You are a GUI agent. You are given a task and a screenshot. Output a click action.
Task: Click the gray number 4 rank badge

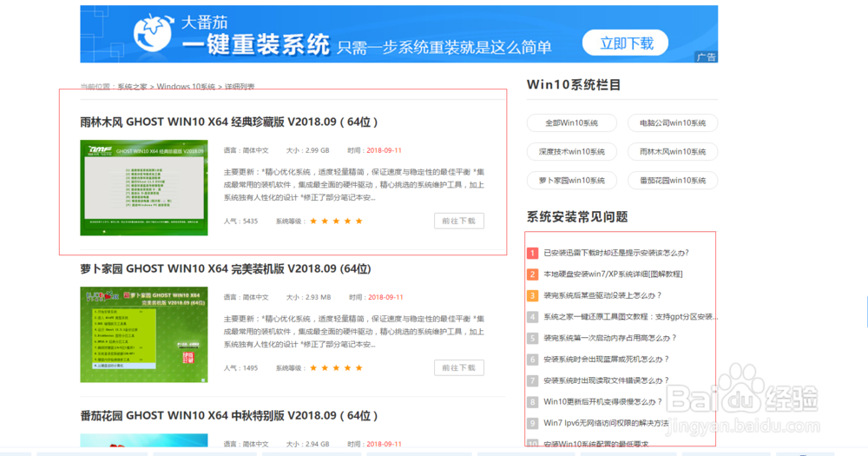533,317
